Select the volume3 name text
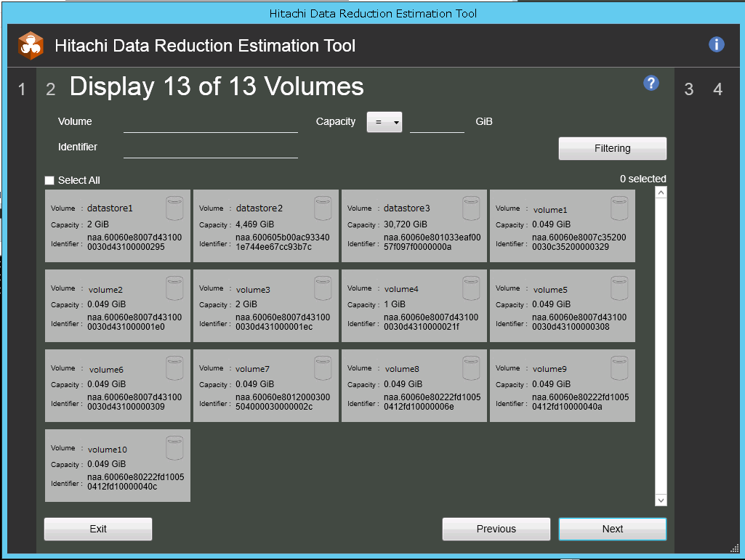 click(253, 290)
